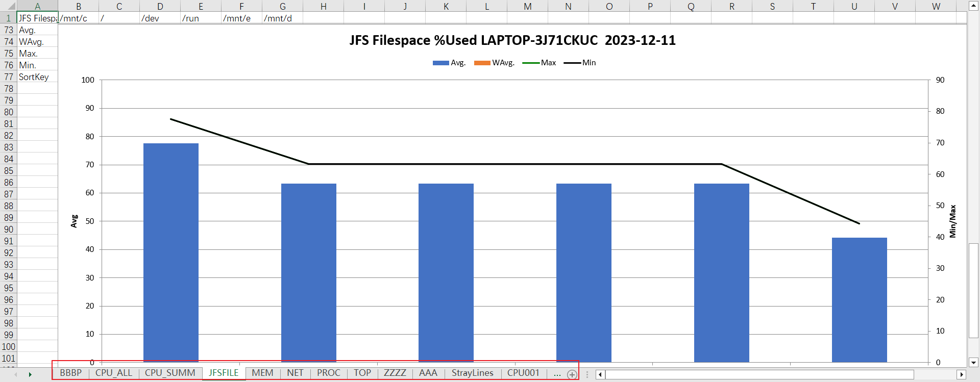Click the 'Min.' cell in row 76
The width and height of the screenshot is (980, 382).
pyautogui.click(x=37, y=65)
